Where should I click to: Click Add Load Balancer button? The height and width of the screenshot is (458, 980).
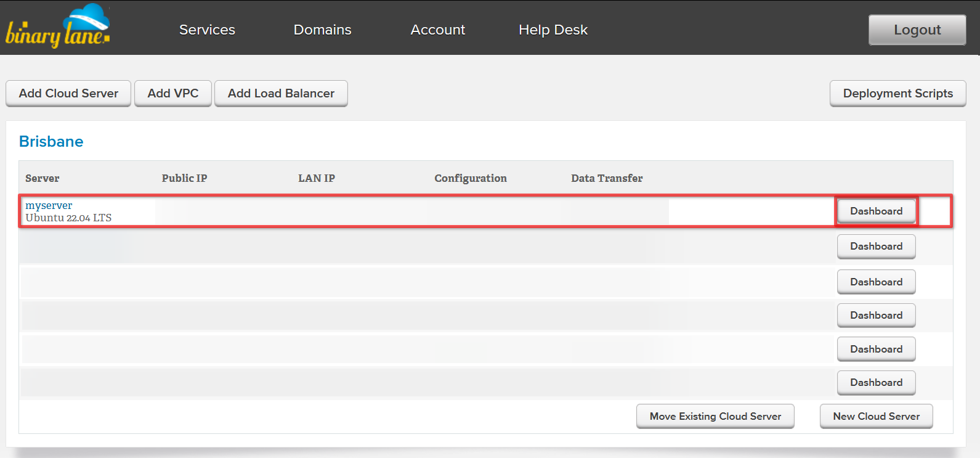click(281, 93)
